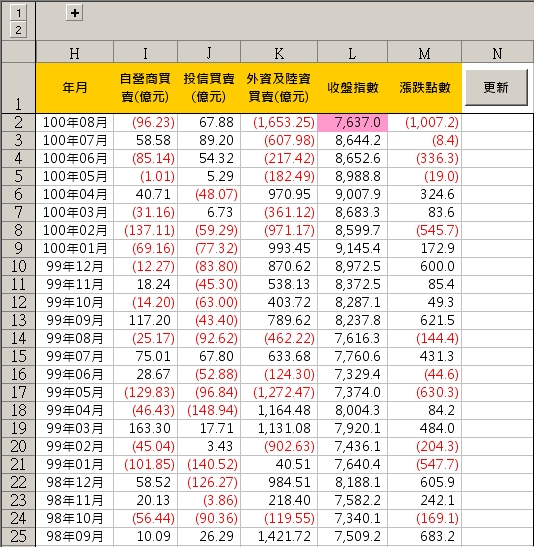Screen dimensions: 534x547
Task: Select cell 75.01
Action: pos(145,357)
